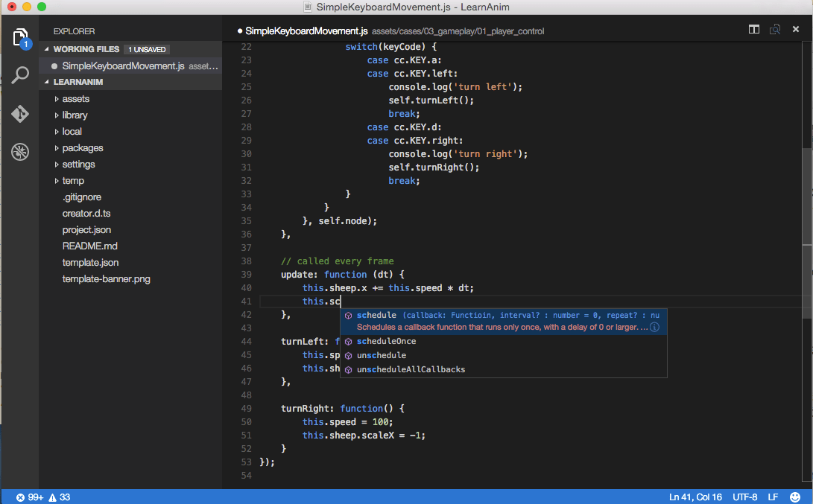Change line endings by clicking LF
This screenshot has width=813, height=504.
point(772,497)
